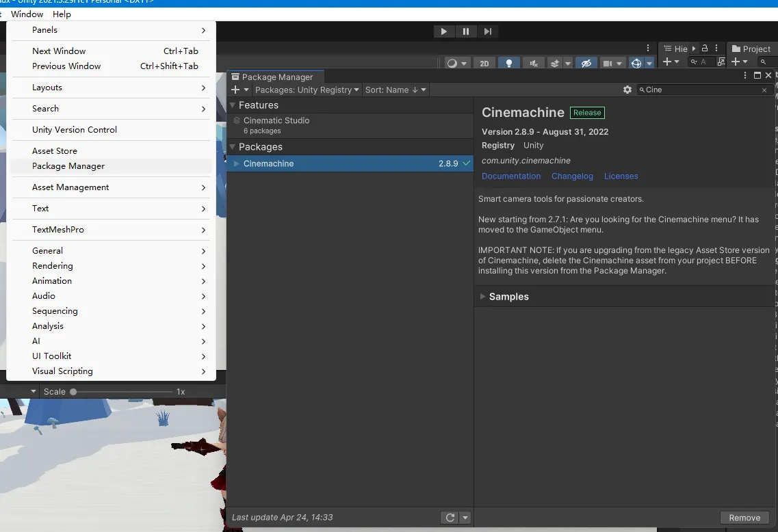The height and width of the screenshot is (532, 778).
Task: Adjust the Game view Scale slider
Action: (122, 392)
